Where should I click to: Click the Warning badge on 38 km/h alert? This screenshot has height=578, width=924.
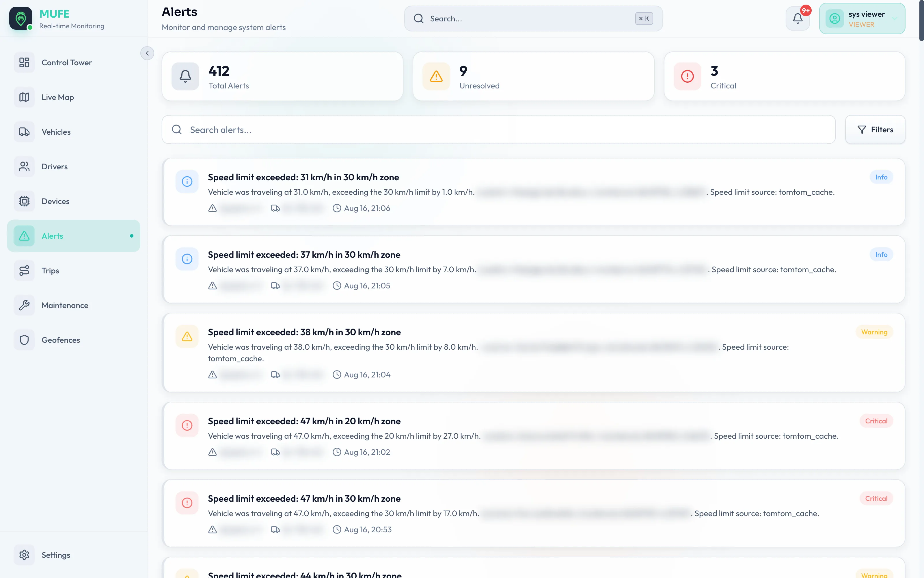[x=874, y=332]
